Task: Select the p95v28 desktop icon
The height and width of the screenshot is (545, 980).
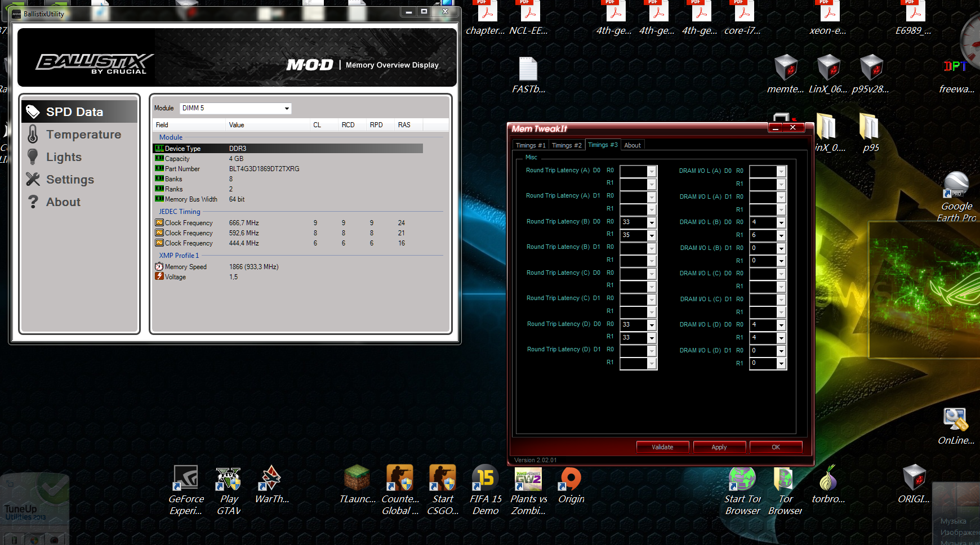Action: pos(871,75)
